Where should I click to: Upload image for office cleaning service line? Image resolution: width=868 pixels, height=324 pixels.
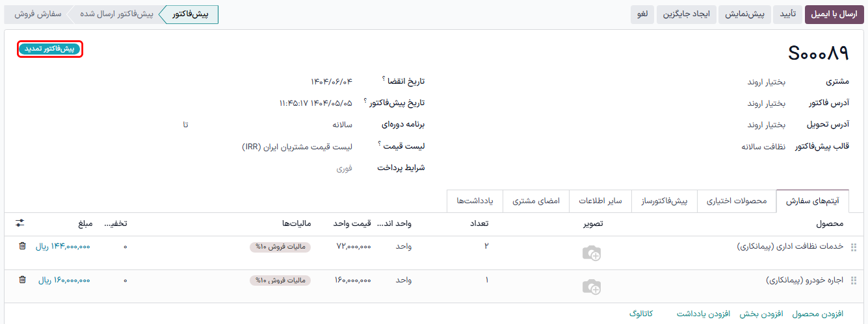click(x=591, y=253)
